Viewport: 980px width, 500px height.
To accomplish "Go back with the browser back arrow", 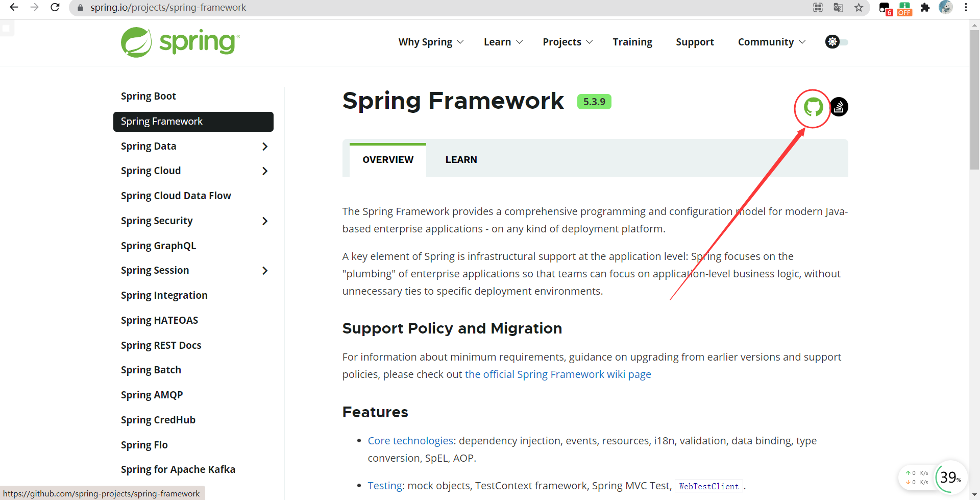I will coord(14,7).
